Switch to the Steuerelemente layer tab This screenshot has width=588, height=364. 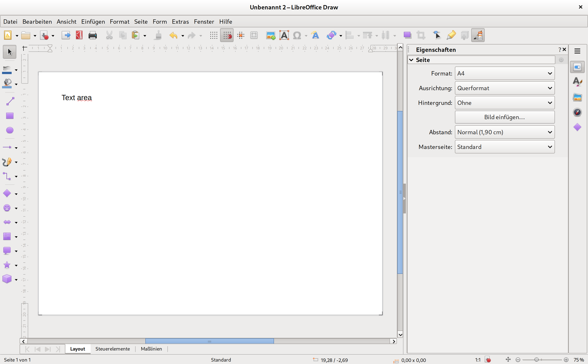[x=112, y=349]
